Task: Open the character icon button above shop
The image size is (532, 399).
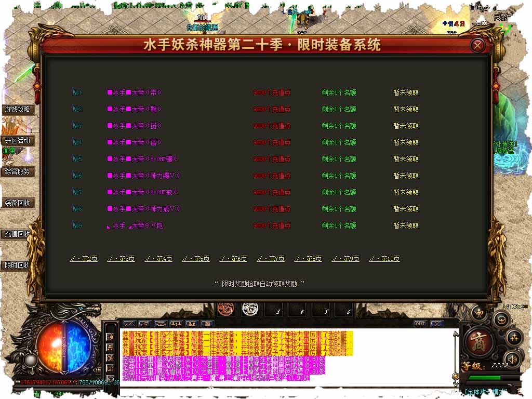Action: click(479, 313)
